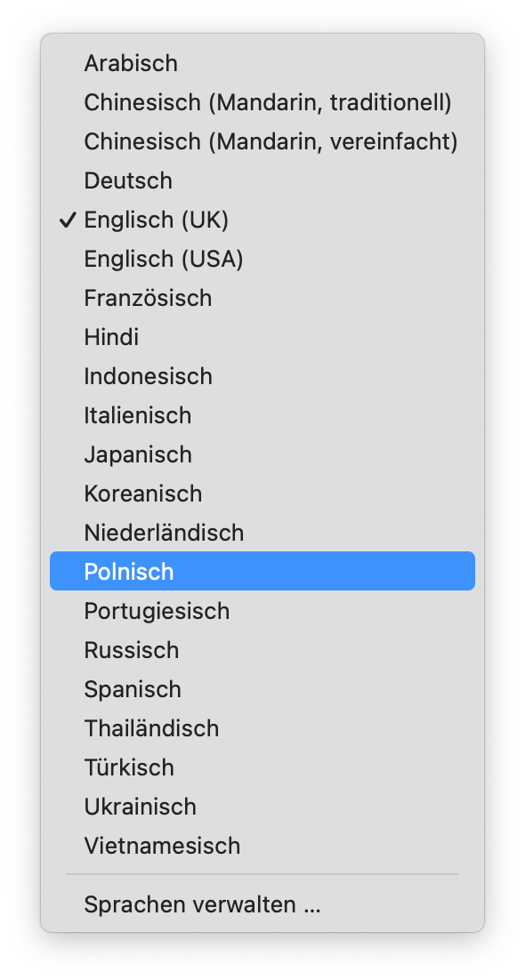The height and width of the screenshot is (980, 525).
Task: Choose Chinesisch (Mandarin, traditionell)
Action: click(x=262, y=102)
